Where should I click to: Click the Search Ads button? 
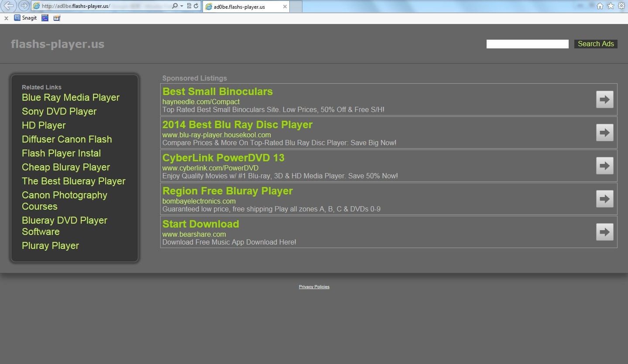596,44
